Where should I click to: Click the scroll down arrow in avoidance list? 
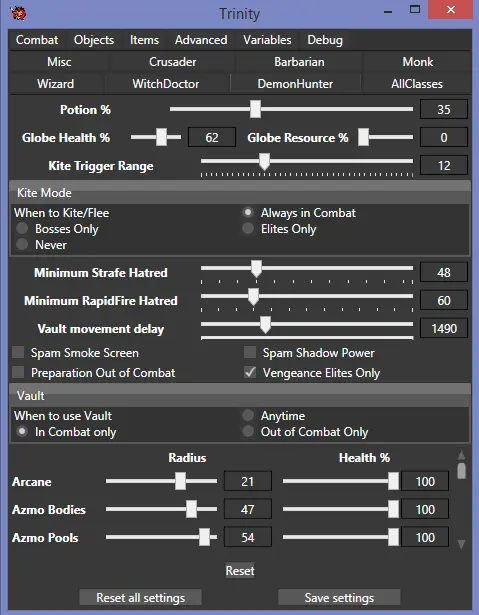pos(461,544)
